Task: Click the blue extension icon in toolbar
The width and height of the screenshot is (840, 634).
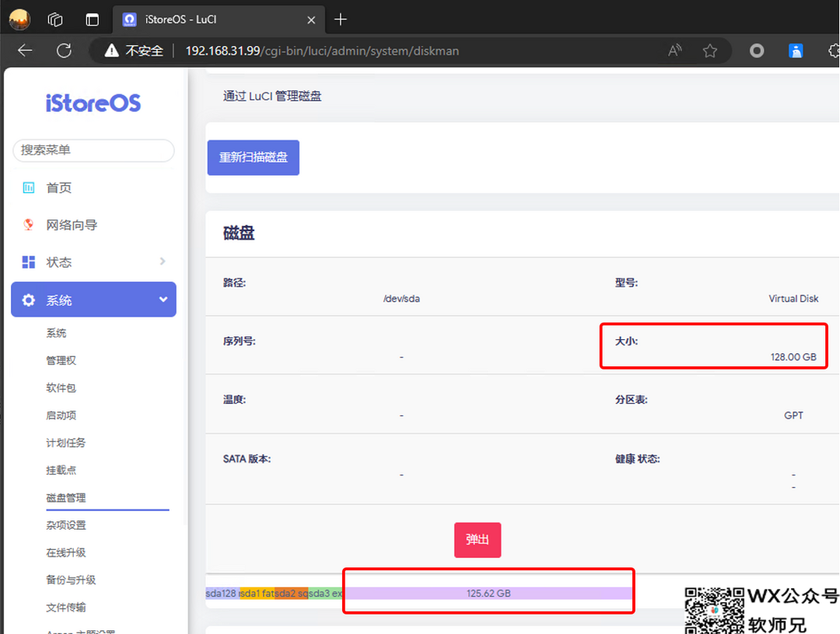Action: [796, 51]
